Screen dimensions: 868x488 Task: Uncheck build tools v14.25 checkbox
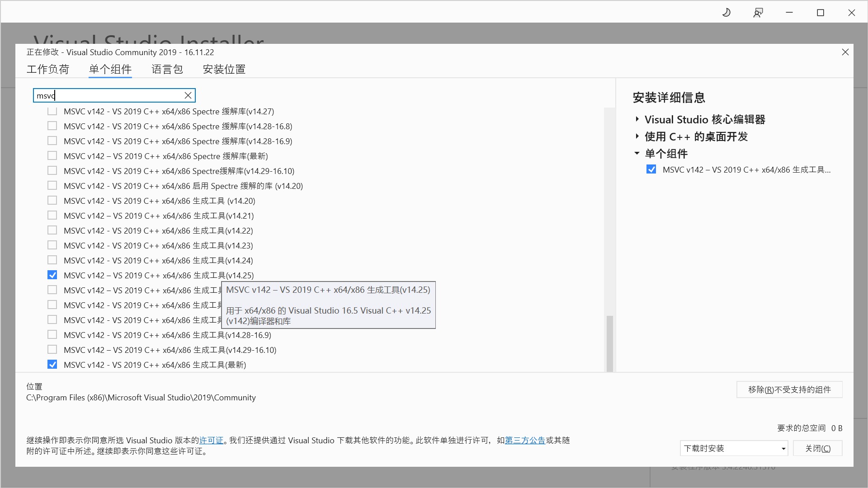point(52,275)
